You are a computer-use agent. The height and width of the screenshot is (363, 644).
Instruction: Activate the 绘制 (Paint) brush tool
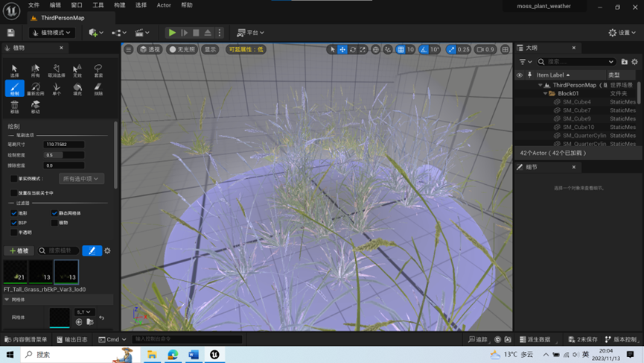point(14,89)
